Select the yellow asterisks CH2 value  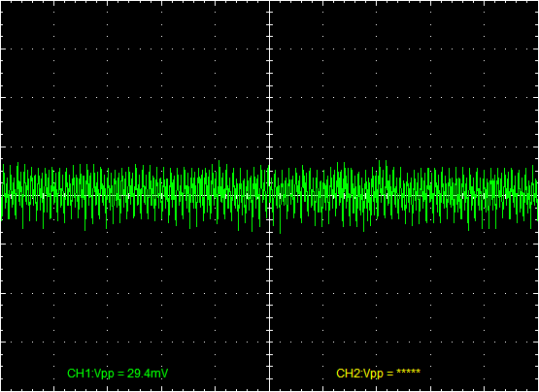(x=408, y=373)
